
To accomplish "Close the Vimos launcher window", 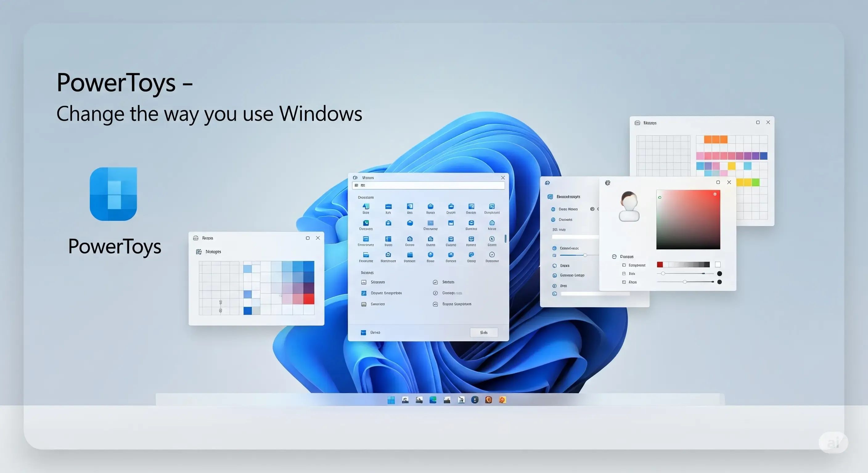I will [503, 178].
